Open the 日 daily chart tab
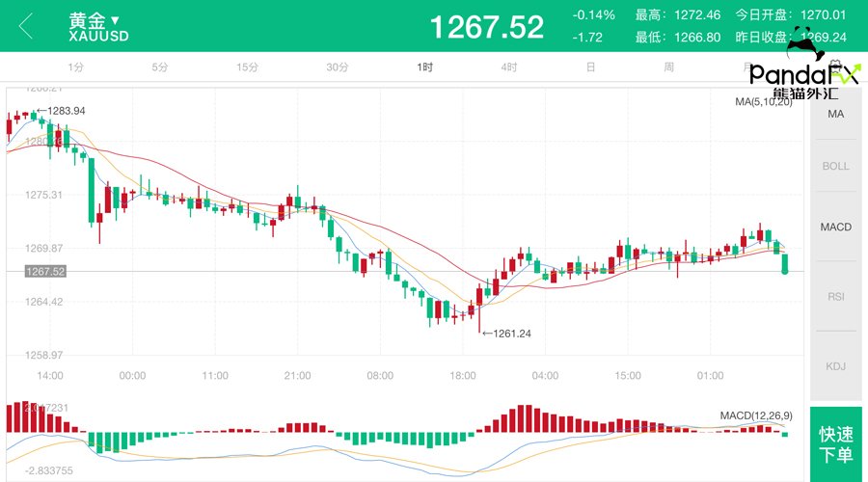Viewport: 868px width, 482px height. tap(590, 67)
